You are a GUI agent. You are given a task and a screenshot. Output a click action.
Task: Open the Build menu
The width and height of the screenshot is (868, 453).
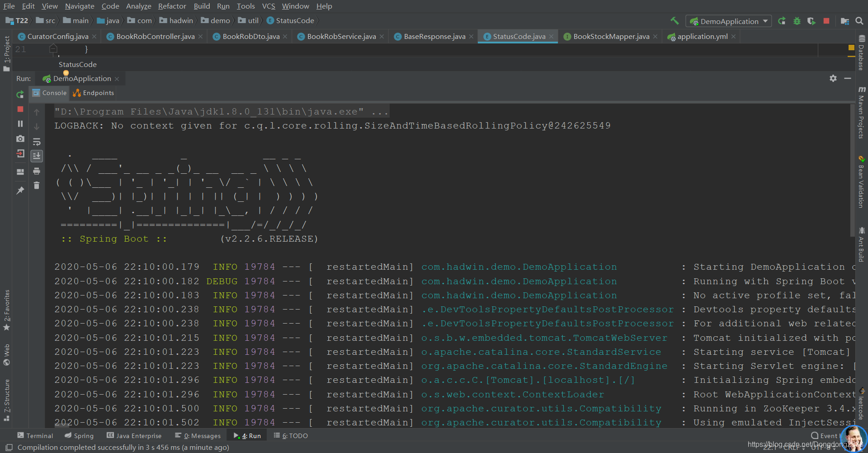[x=202, y=6]
